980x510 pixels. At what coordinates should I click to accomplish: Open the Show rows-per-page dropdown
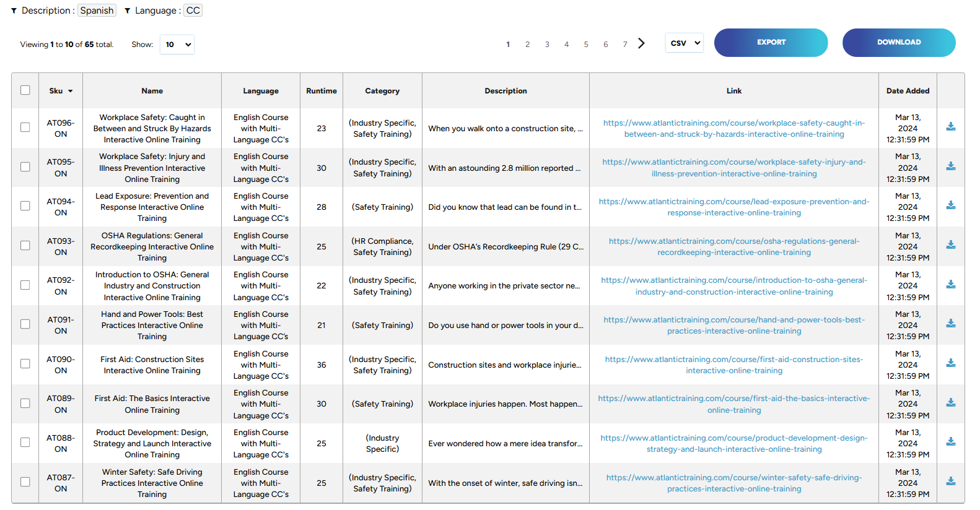point(177,45)
